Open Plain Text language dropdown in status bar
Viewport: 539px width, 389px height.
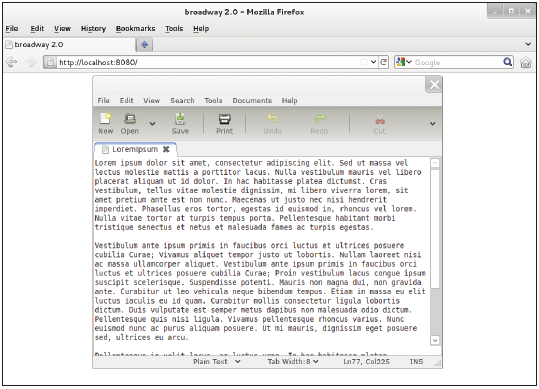click(x=217, y=362)
